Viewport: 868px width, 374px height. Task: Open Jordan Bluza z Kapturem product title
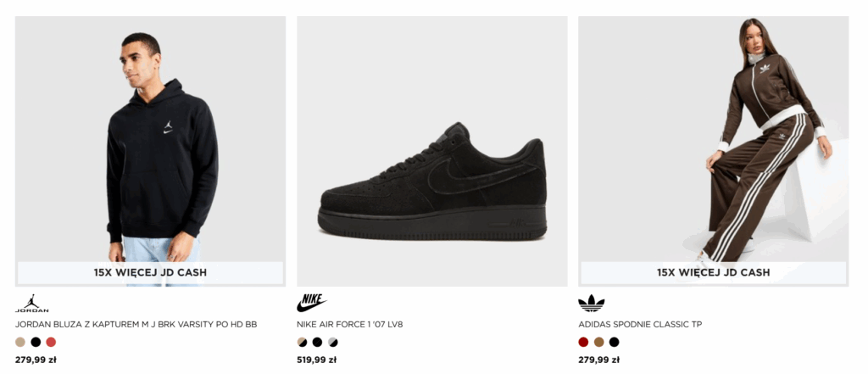click(136, 324)
